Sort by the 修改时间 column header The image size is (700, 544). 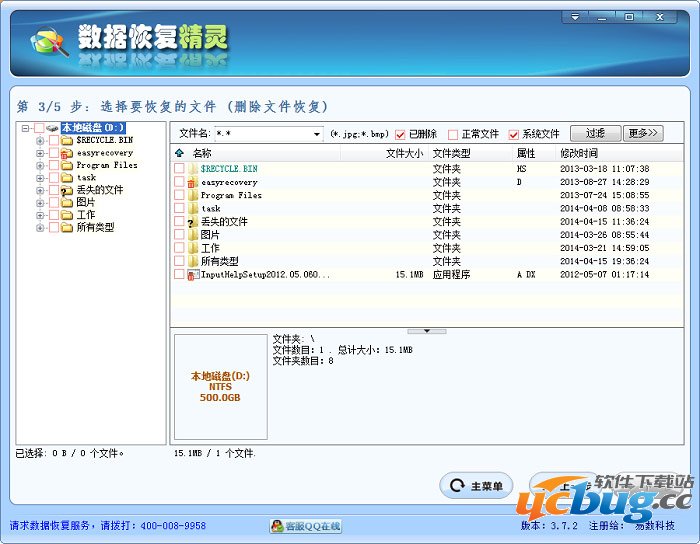(620, 154)
